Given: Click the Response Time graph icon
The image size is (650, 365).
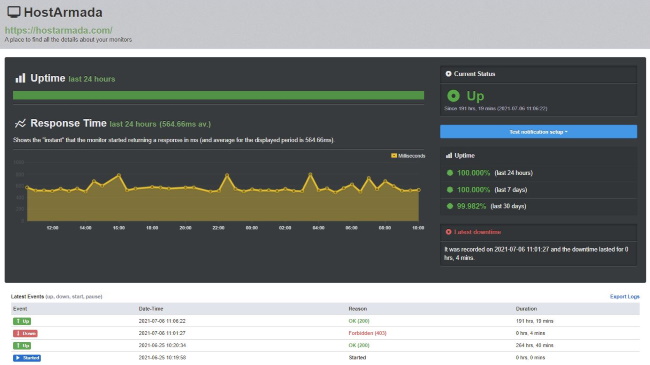Looking at the screenshot, I should tap(20, 123).
